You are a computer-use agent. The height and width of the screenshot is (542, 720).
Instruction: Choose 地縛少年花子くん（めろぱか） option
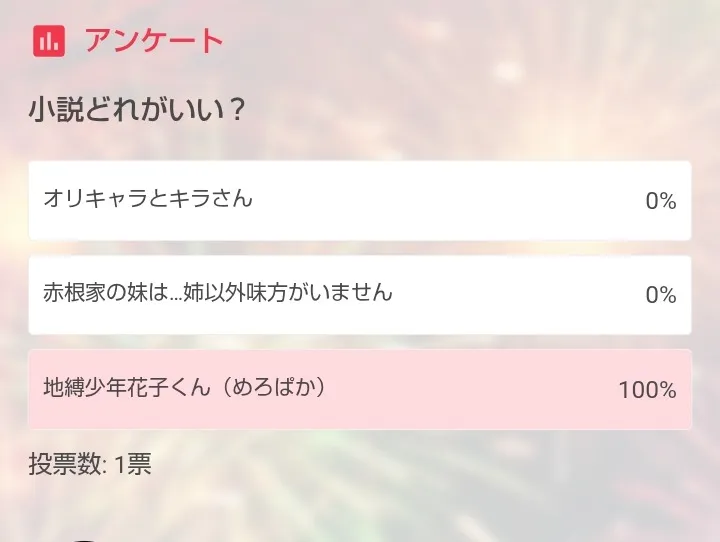click(x=360, y=389)
